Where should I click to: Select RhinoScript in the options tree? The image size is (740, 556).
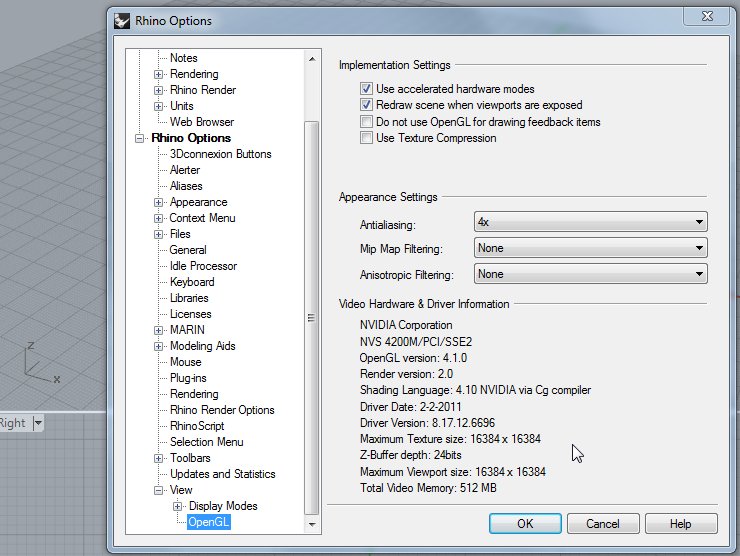point(197,426)
